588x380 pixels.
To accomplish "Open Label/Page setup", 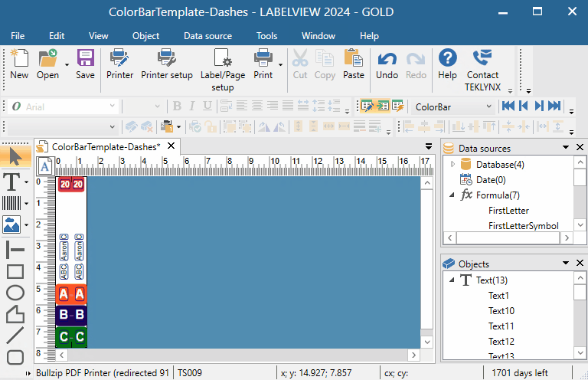I will click(223, 70).
